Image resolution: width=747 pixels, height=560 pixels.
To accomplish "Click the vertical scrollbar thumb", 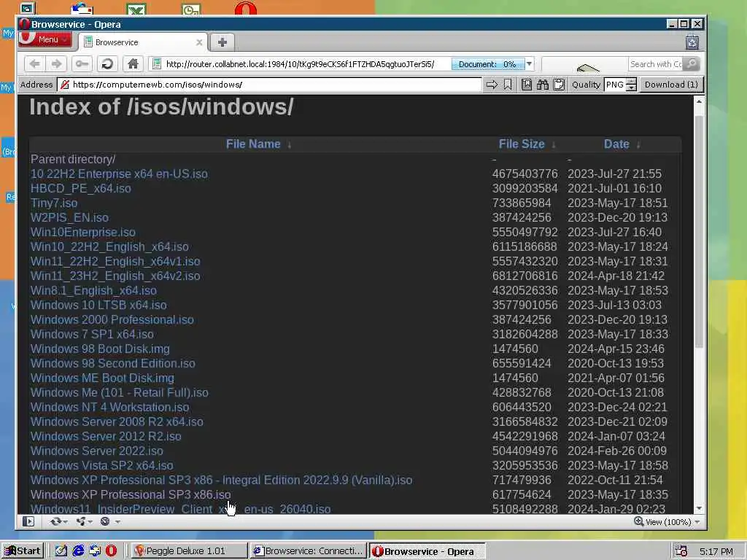I will 699,231.
